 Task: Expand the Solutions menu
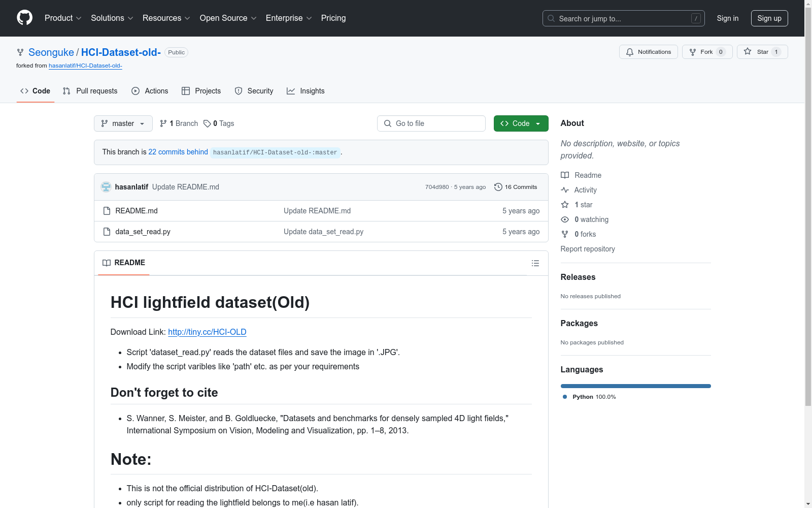point(112,18)
